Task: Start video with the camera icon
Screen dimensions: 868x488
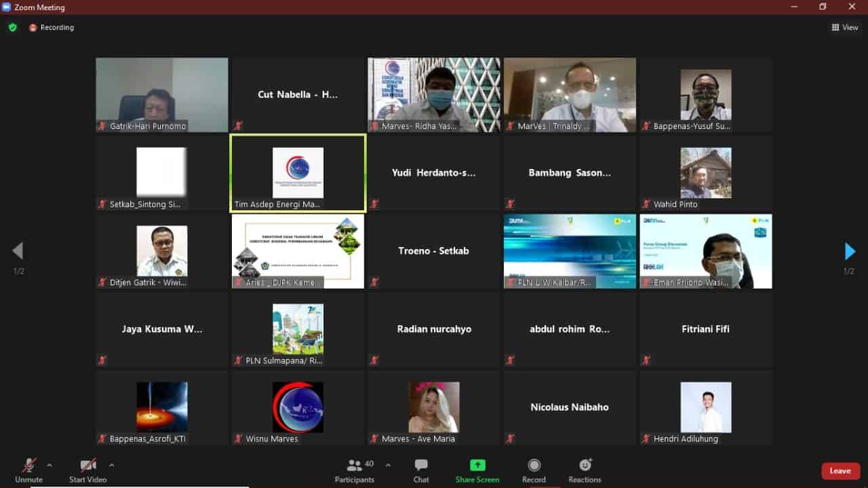Action: (87, 466)
